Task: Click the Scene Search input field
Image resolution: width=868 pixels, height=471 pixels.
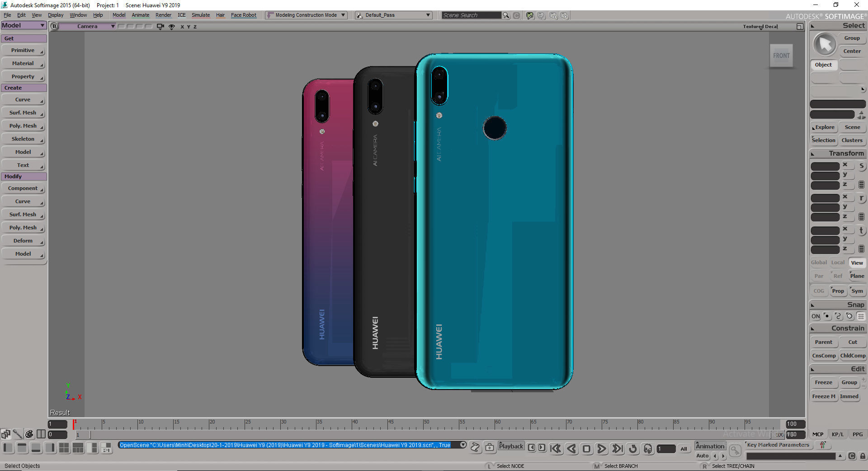Action: click(x=471, y=15)
